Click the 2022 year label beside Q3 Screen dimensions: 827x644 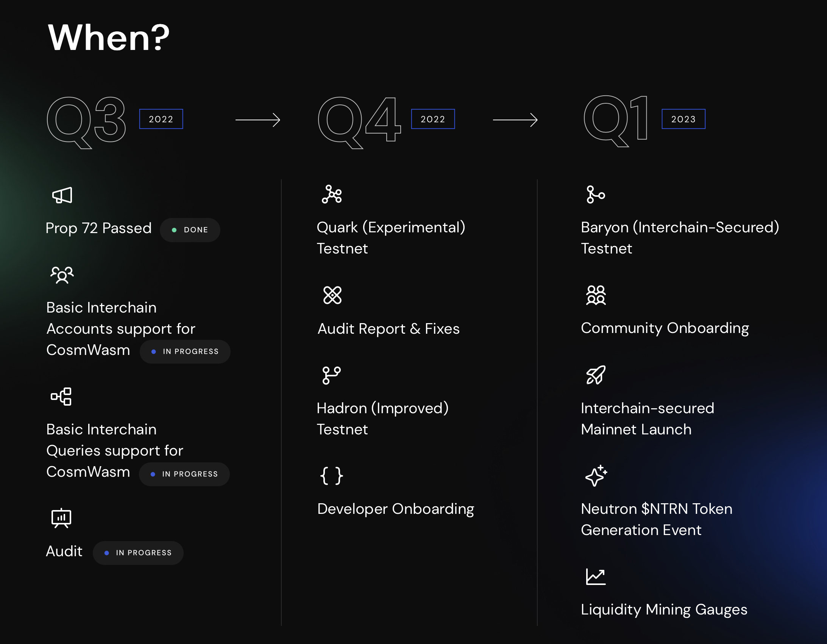(161, 119)
